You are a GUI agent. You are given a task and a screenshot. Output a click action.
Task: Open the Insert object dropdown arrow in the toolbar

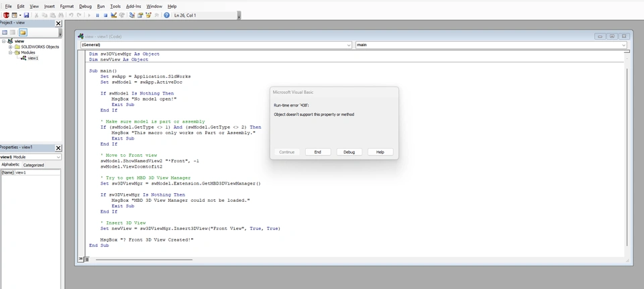(20, 15)
